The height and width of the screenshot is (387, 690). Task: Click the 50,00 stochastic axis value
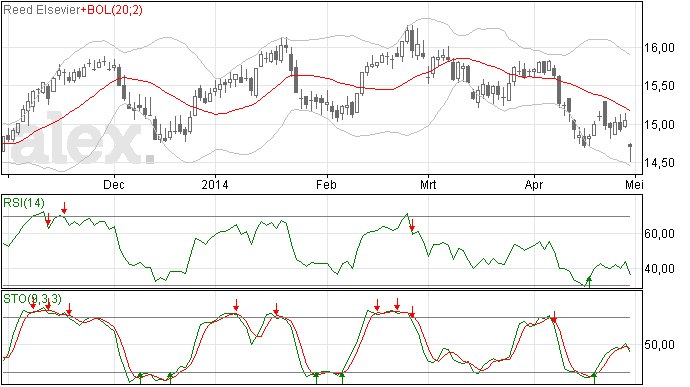[659, 345]
